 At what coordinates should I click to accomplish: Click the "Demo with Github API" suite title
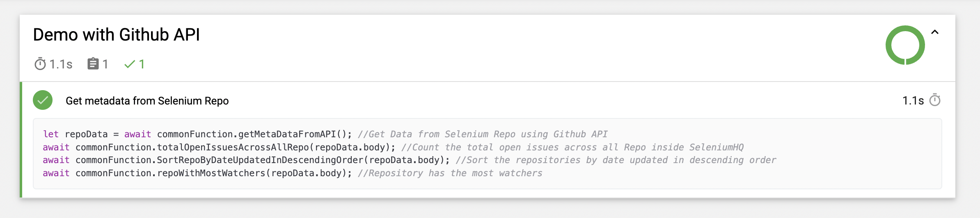116,35
